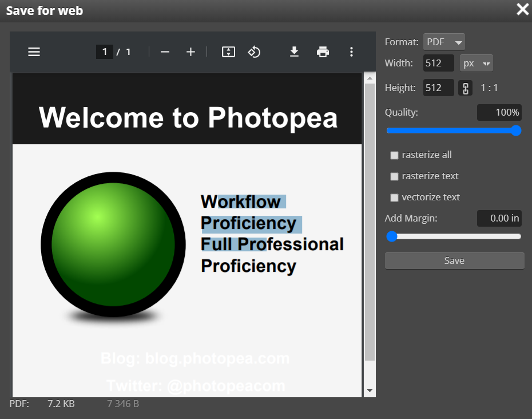Check the 'rasterize text' option

pos(394,176)
